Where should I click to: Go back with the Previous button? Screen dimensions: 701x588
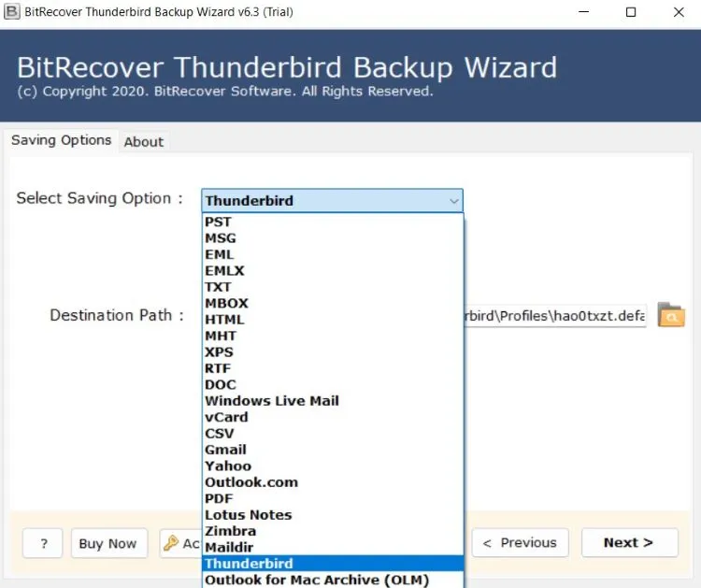tap(520, 543)
